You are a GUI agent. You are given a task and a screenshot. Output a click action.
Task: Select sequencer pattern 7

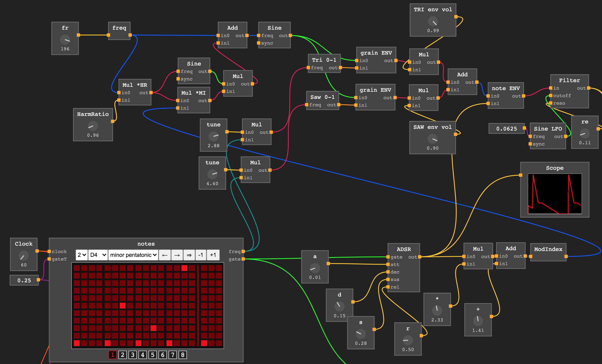pos(173,355)
